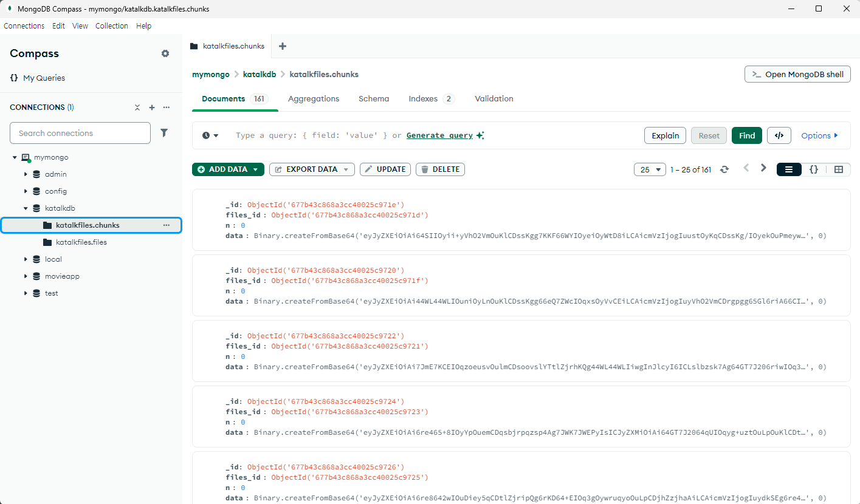860x504 pixels.
Task: Click the katalkdb database icon
Action: click(x=36, y=208)
